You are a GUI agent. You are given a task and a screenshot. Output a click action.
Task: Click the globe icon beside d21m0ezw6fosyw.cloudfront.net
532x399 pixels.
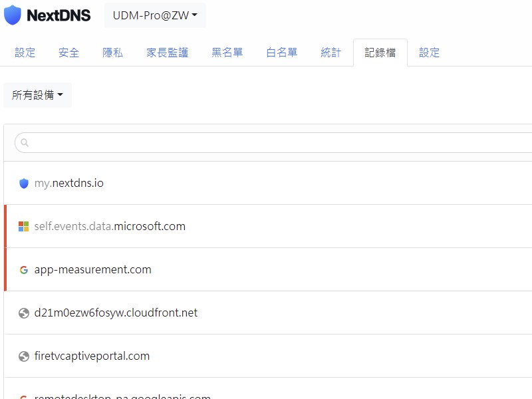coord(24,313)
